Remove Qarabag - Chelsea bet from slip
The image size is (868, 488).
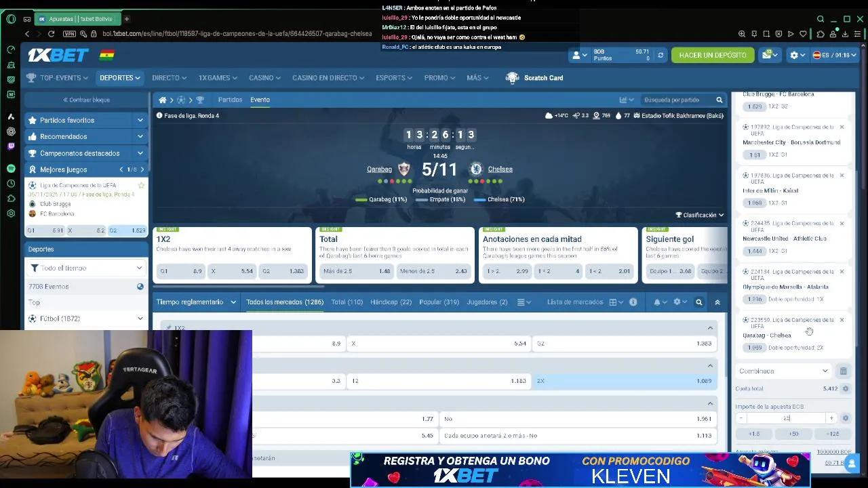842,319
